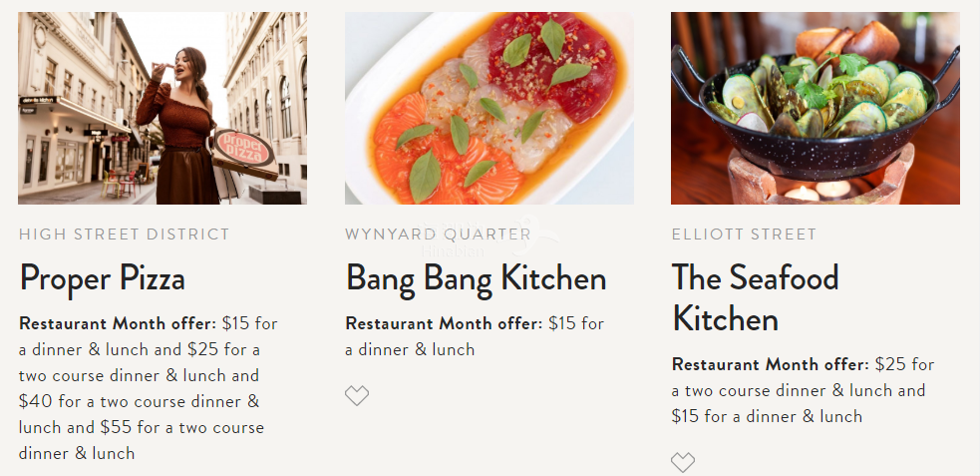The image size is (980, 476).
Task: View The Seafood Kitchen mussels photo
Action: (815, 108)
